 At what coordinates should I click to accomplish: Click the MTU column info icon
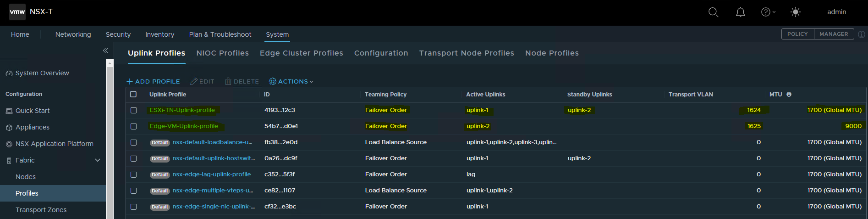point(789,95)
